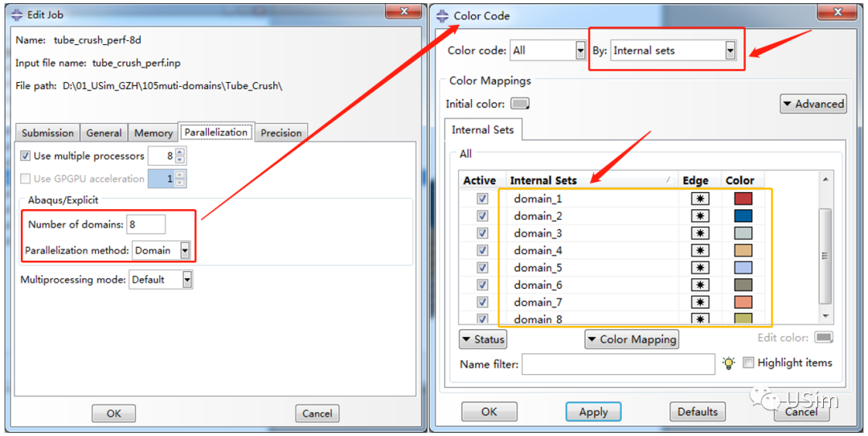Click the Color Code window title icon
868x436 pixels.
pyautogui.click(x=444, y=15)
